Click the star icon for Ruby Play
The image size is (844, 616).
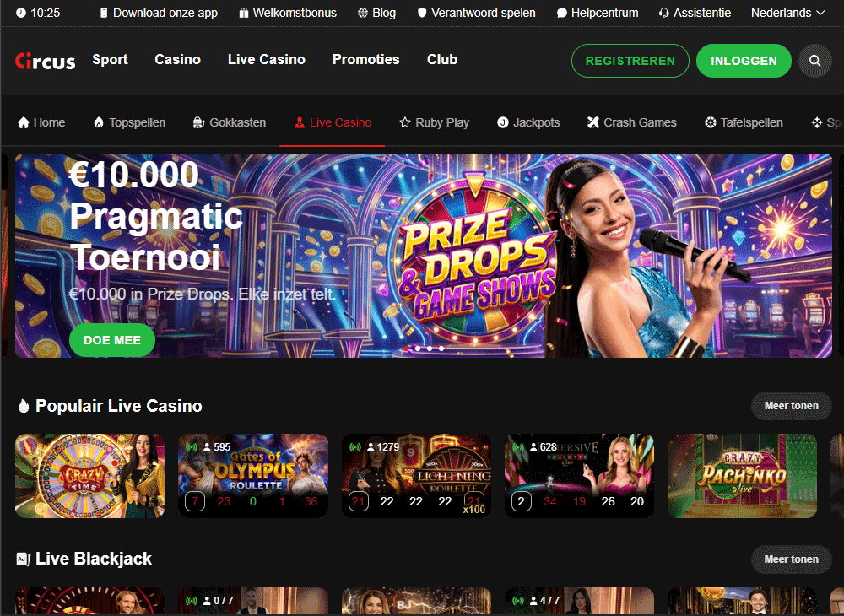click(x=405, y=122)
